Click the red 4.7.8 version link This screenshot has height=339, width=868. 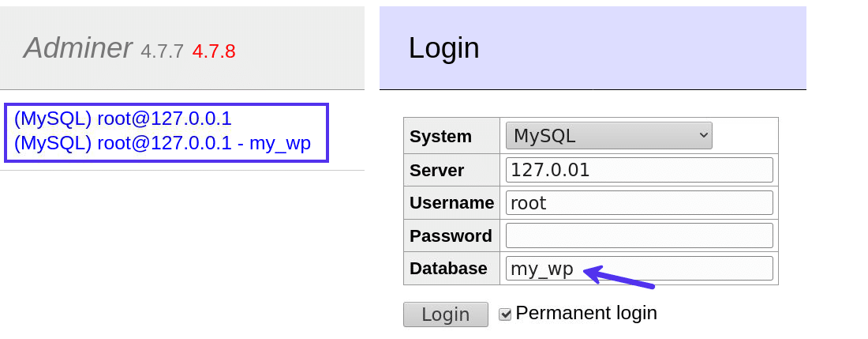tap(214, 51)
